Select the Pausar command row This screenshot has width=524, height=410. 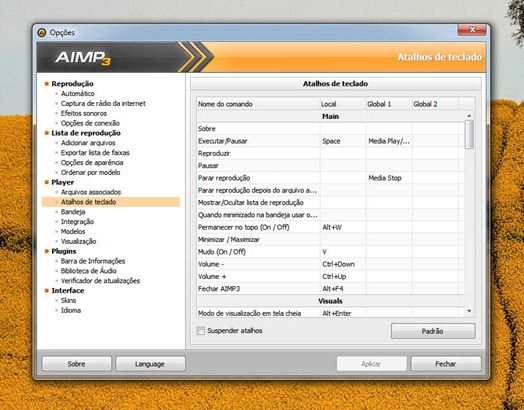click(x=331, y=166)
